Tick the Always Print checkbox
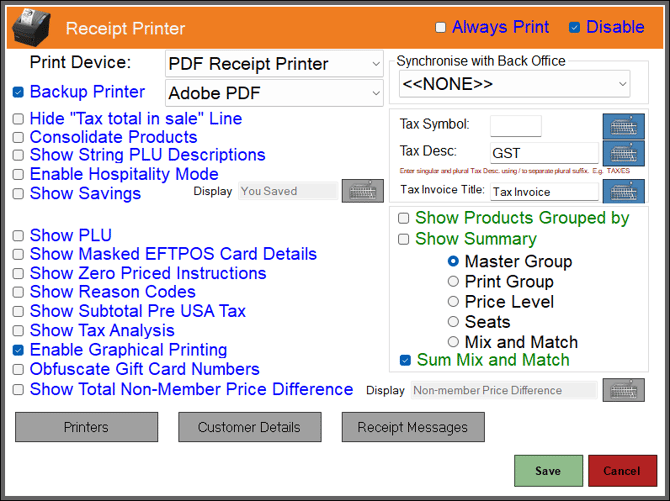The width and height of the screenshot is (670, 501). 440,28
